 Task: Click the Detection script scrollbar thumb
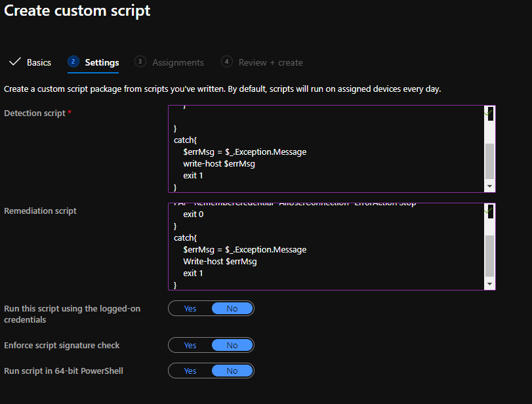click(x=489, y=161)
